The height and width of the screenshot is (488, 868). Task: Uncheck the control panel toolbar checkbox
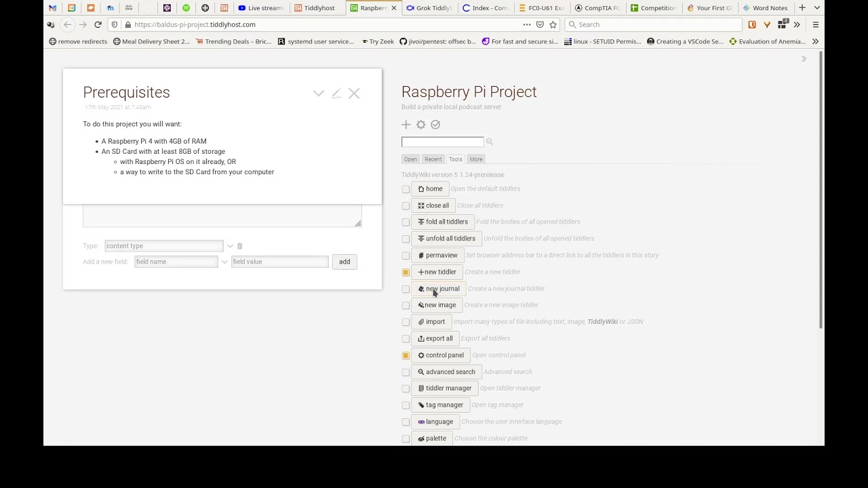[x=406, y=355]
